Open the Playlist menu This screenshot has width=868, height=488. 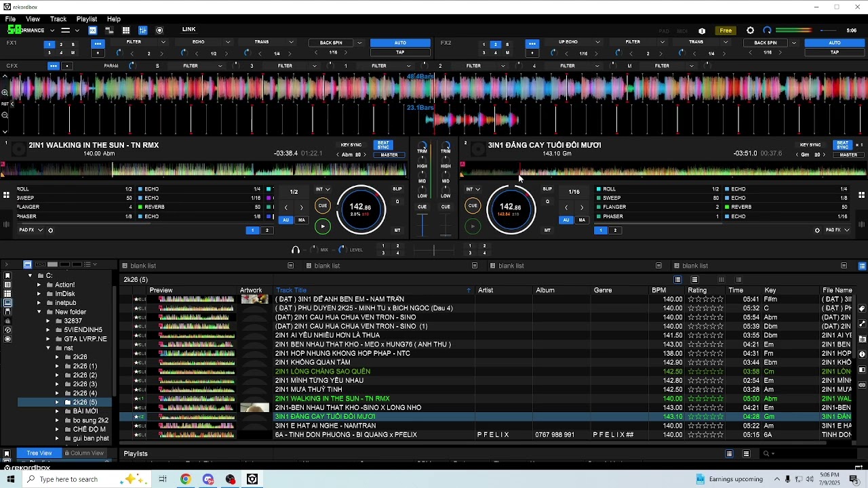(87, 19)
